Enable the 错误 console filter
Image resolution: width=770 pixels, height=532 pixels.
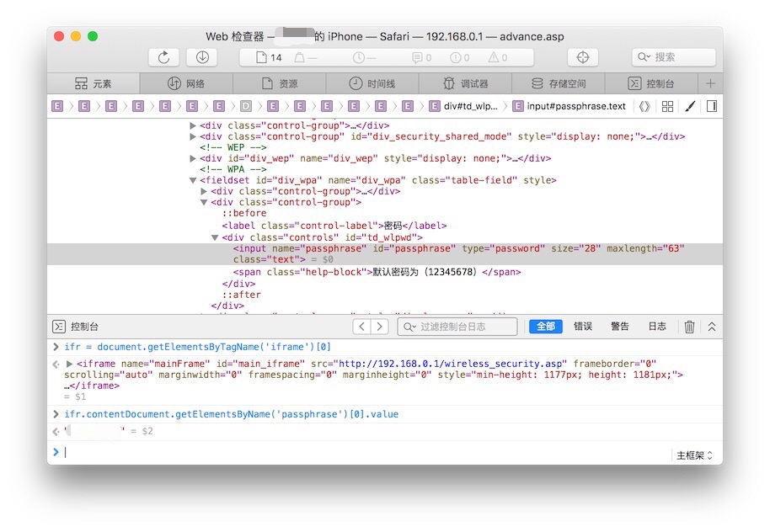(x=583, y=326)
